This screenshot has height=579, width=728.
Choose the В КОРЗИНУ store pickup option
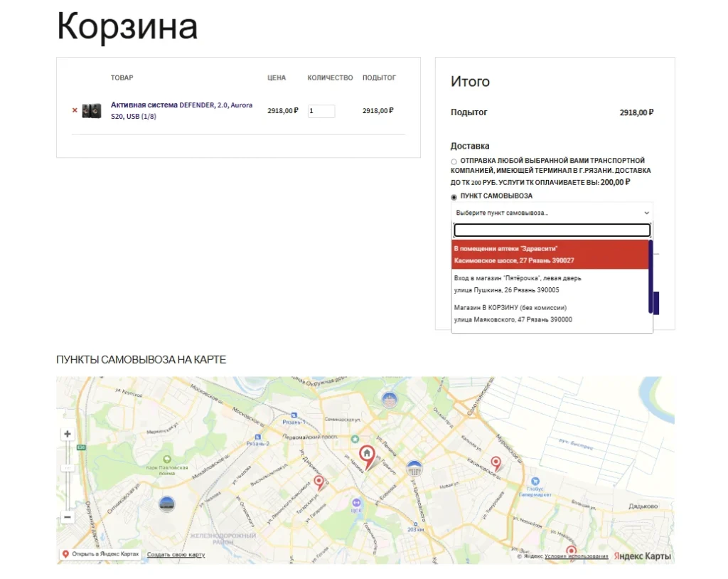[x=550, y=314]
